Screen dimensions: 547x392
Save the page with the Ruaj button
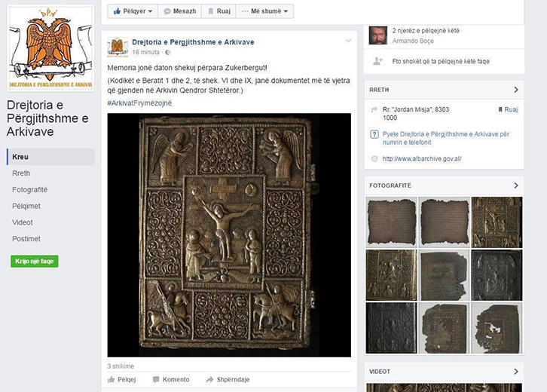click(x=218, y=11)
